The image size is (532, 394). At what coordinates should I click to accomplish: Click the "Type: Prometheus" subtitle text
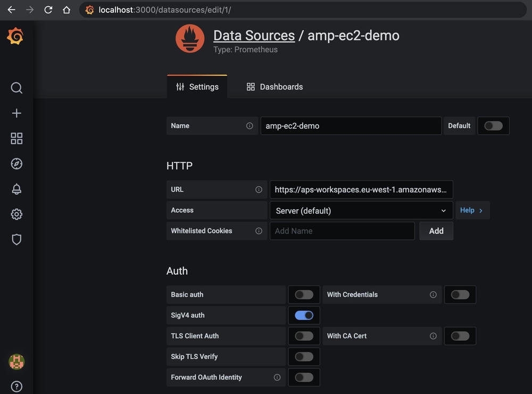point(245,50)
